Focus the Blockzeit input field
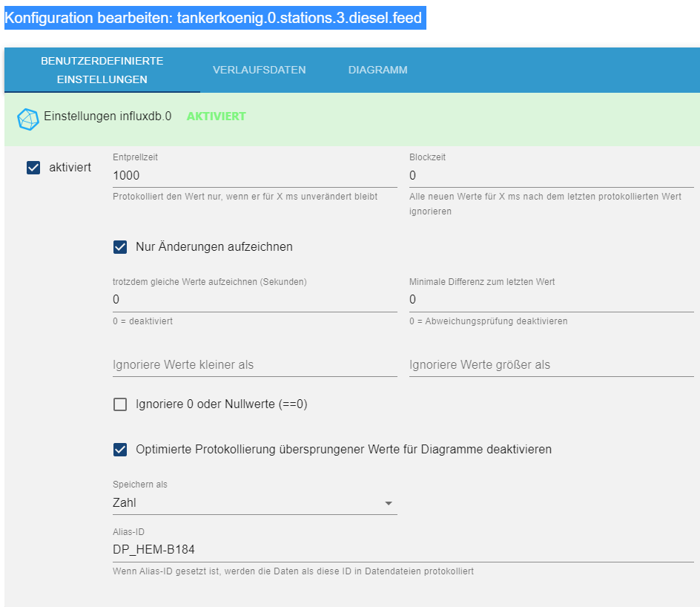 click(x=551, y=176)
